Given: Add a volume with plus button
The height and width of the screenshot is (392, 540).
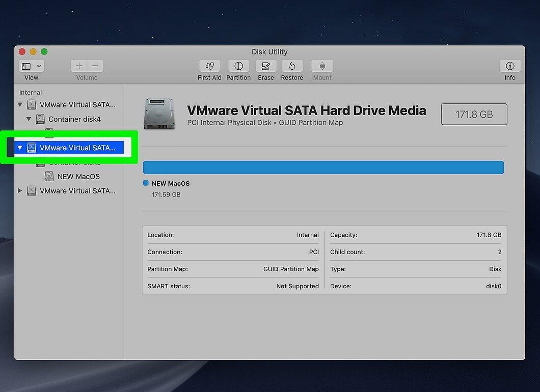Looking at the screenshot, I should coord(79,66).
